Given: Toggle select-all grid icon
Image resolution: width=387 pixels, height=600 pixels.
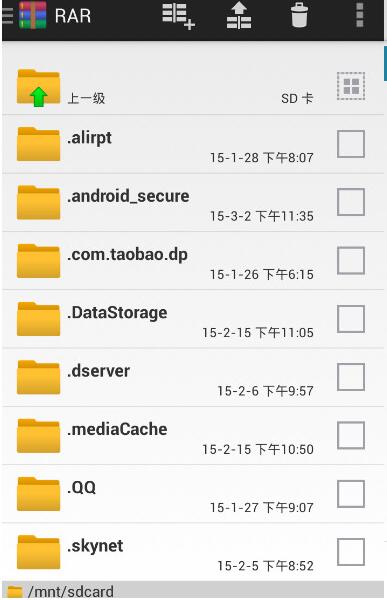Looking at the screenshot, I should point(351,86).
